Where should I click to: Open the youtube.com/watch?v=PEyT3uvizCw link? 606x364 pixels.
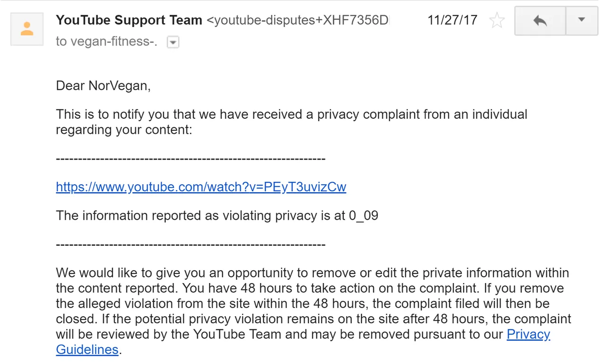(x=201, y=187)
